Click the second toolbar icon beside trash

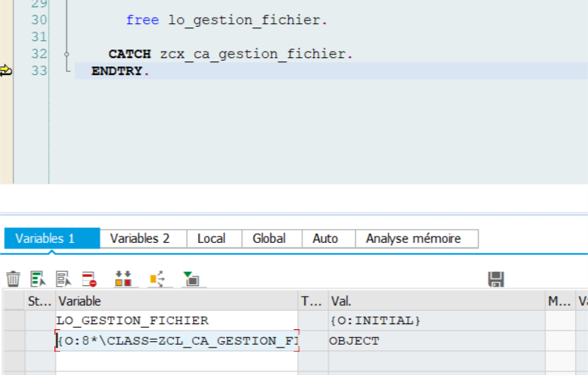(x=37, y=279)
